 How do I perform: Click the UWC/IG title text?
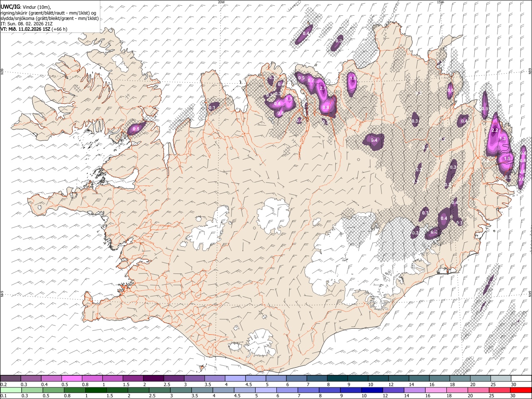(x=10, y=6)
